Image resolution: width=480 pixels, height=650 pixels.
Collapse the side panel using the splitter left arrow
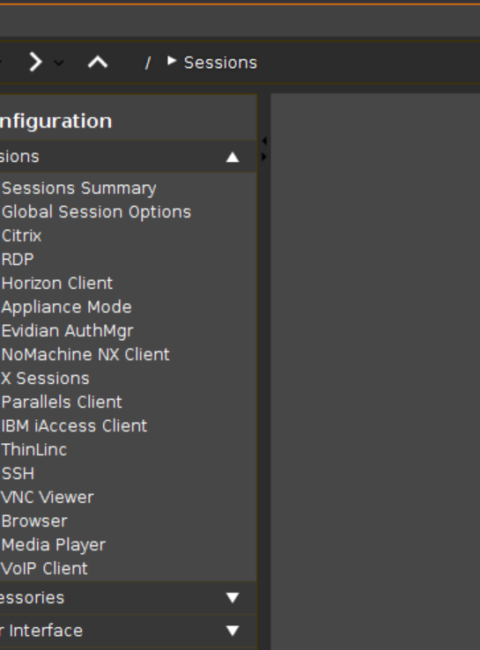coord(264,141)
